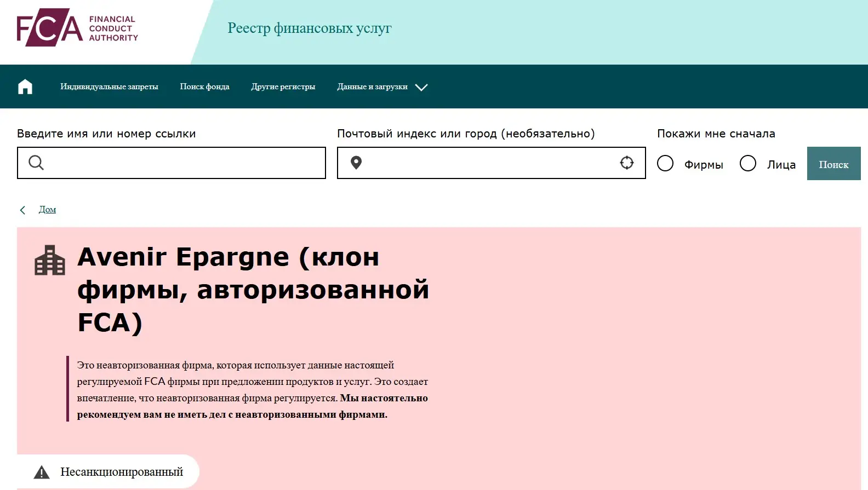Open the Поиск фонда menu item
Screen dimensions: 868x490
(x=204, y=87)
